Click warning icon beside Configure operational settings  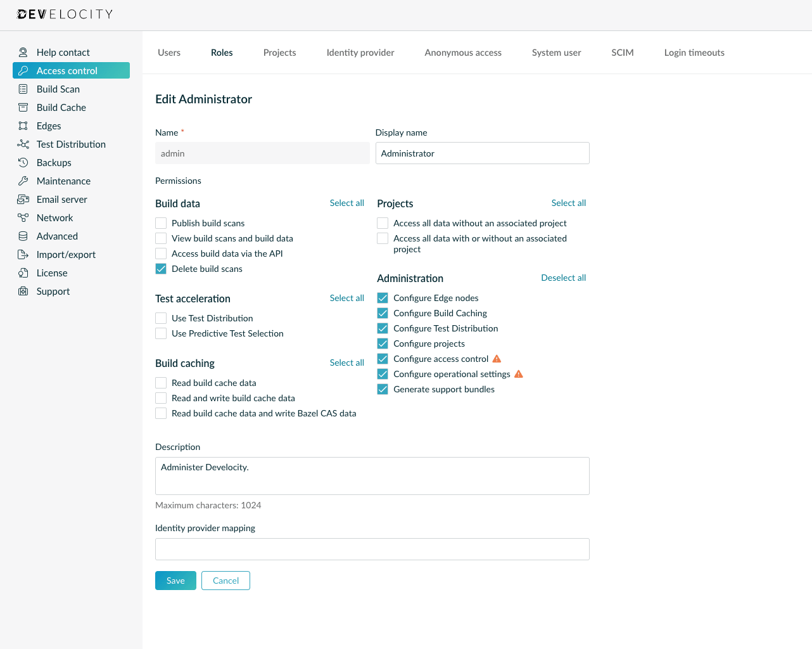click(519, 374)
